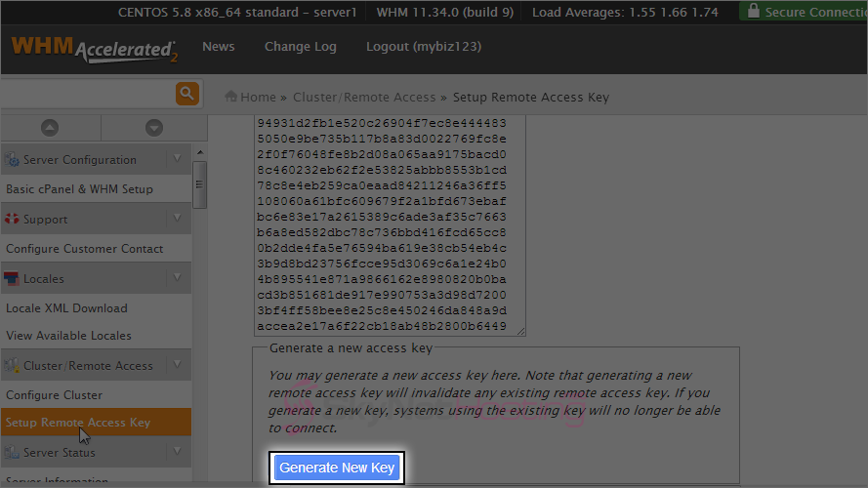Viewport: 868px width, 488px height.
Task: Click the Server Status header label
Action: [x=60, y=453]
